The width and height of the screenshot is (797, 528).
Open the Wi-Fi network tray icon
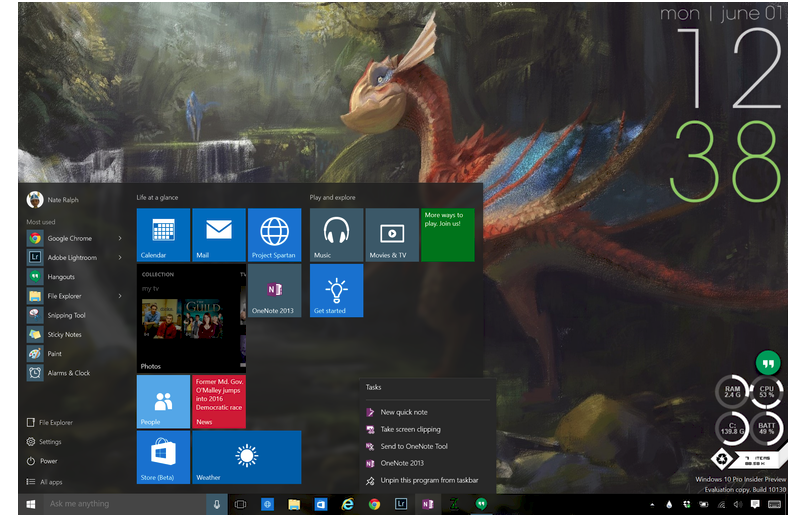tap(721, 504)
